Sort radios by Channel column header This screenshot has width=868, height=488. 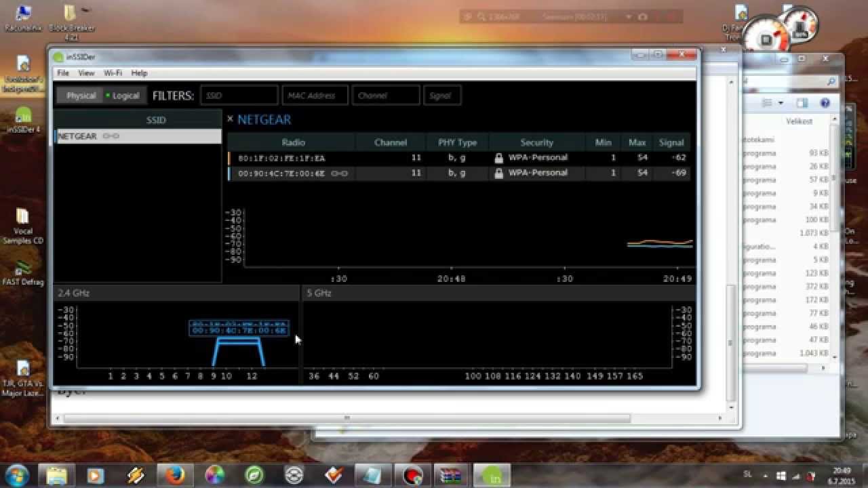click(391, 142)
